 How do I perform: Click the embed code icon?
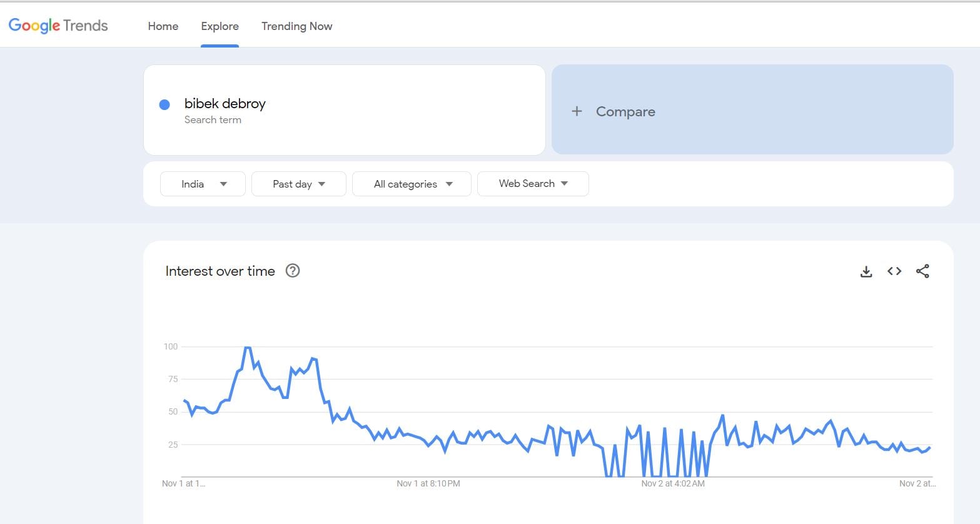tap(894, 271)
